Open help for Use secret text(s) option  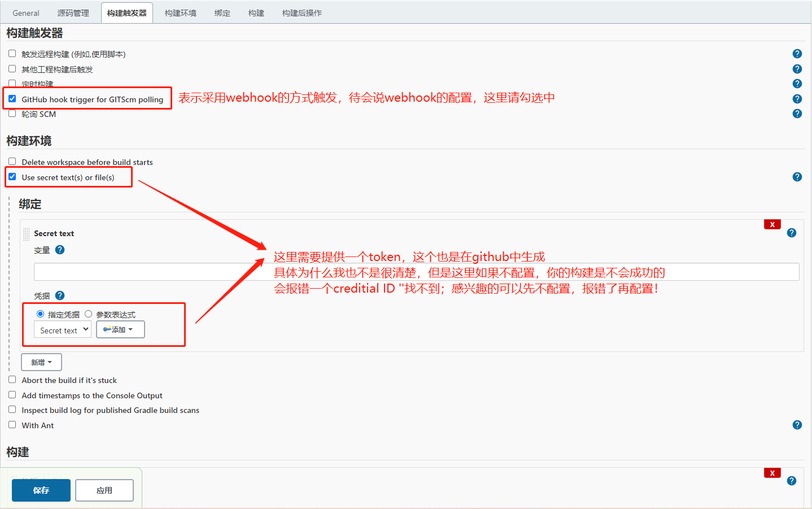[x=797, y=177]
